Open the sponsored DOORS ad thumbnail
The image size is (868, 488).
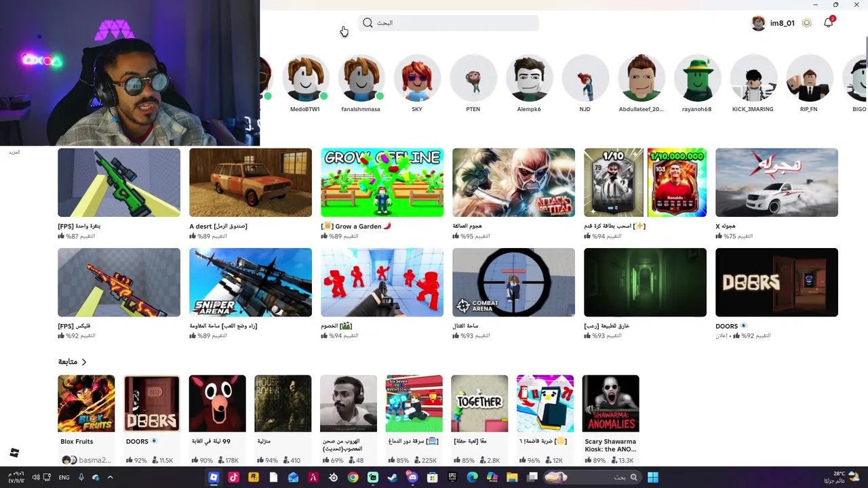pyautogui.click(x=776, y=282)
